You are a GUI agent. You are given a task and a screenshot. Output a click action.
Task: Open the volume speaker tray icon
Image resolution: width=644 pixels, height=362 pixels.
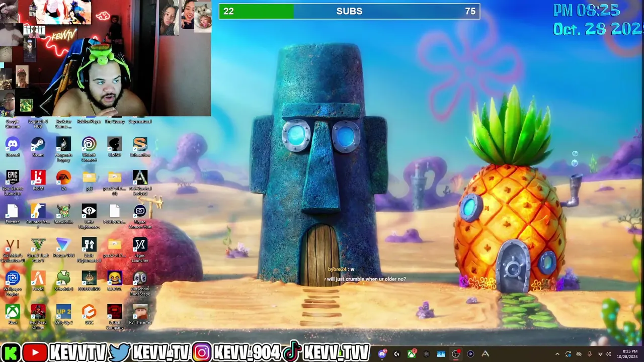608,354
